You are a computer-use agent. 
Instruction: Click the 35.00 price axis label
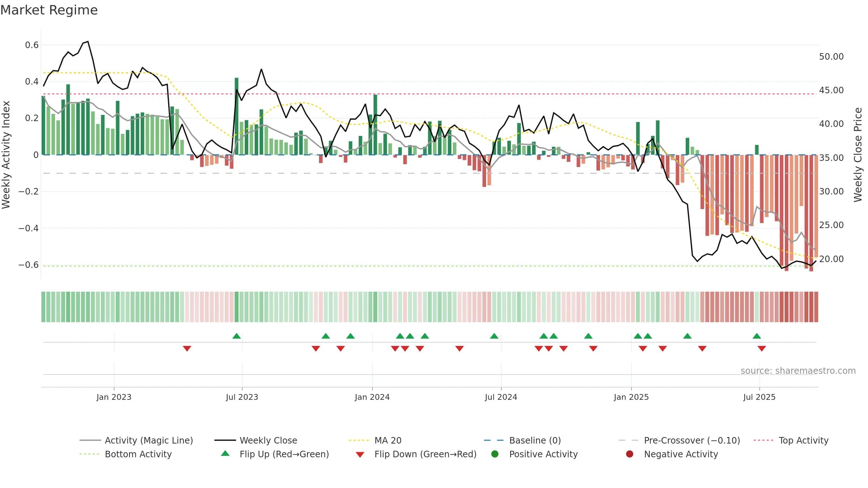[x=831, y=158]
